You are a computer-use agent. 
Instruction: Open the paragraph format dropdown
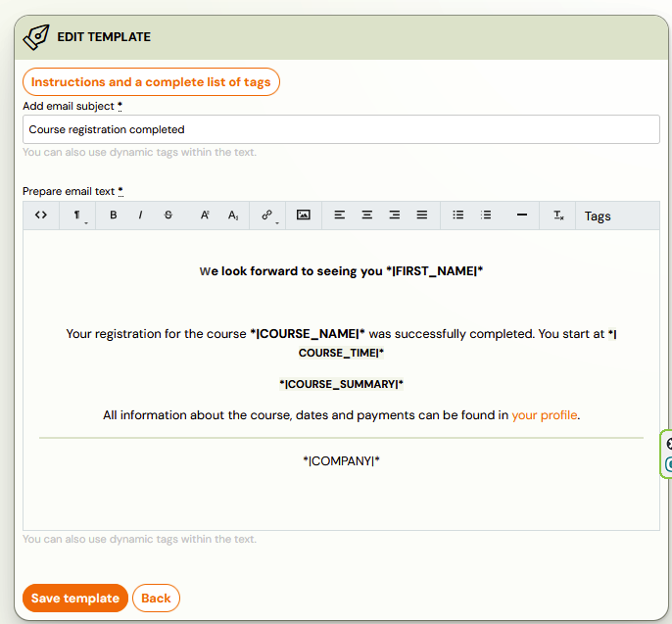(77, 216)
